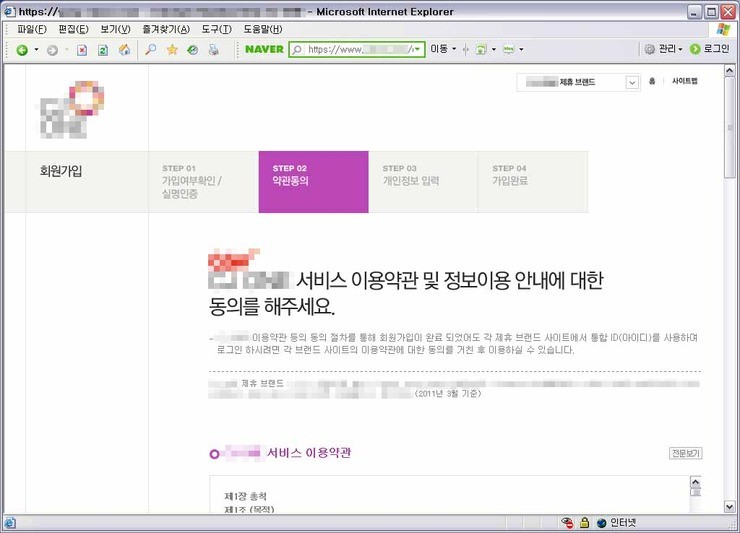Open Favorites star icon
Screen dimensions: 740x533
172,49
